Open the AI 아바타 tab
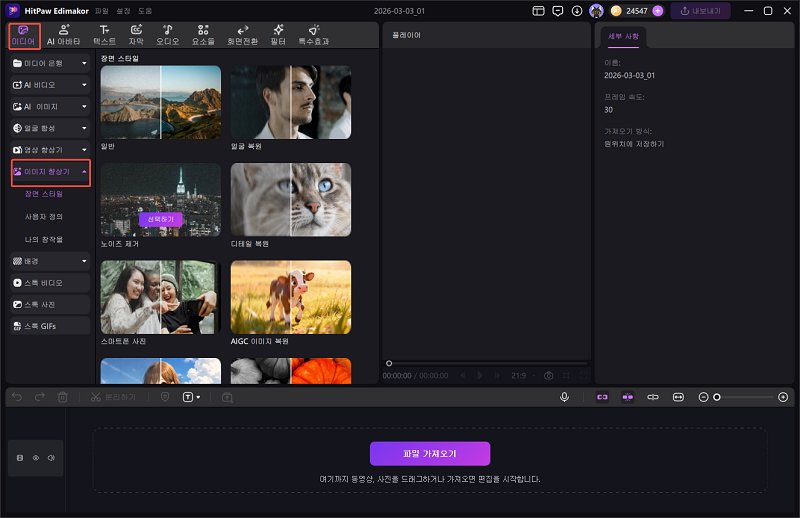The height and width of the screenshot is (518, 800). (63, 35)
